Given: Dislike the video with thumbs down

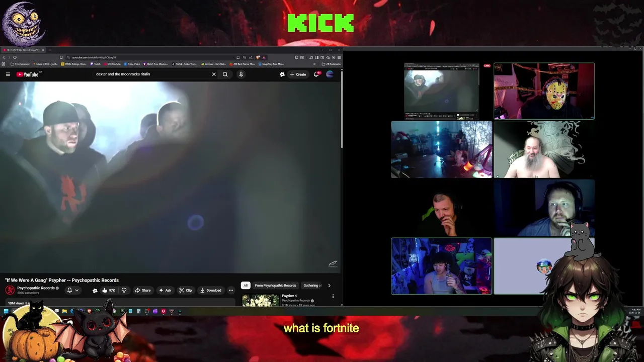Looking at the screenshot, I should (x=124, y=290).
